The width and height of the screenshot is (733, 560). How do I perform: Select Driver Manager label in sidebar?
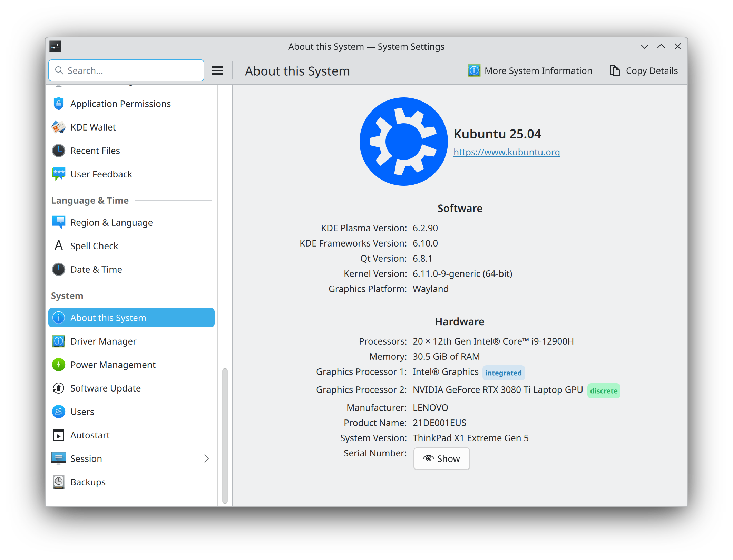pos(103,341)
